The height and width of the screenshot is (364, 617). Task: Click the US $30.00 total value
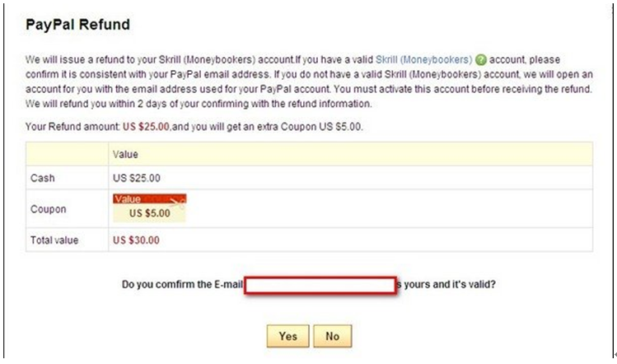[x=136, y=240]
